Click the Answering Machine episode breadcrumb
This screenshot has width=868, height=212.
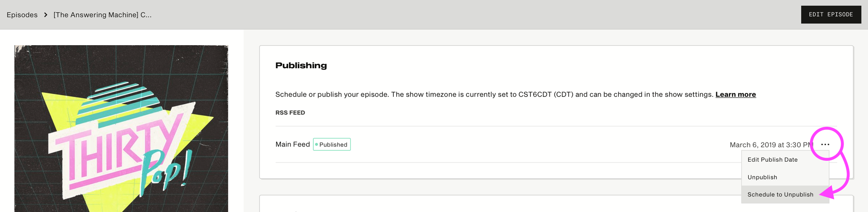pos(102,15)
